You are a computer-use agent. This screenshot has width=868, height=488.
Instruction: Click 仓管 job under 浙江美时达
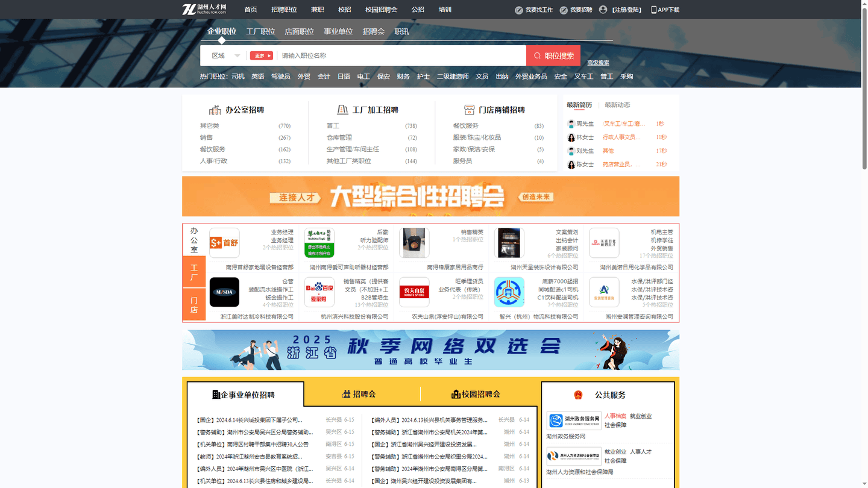[288, 281]
